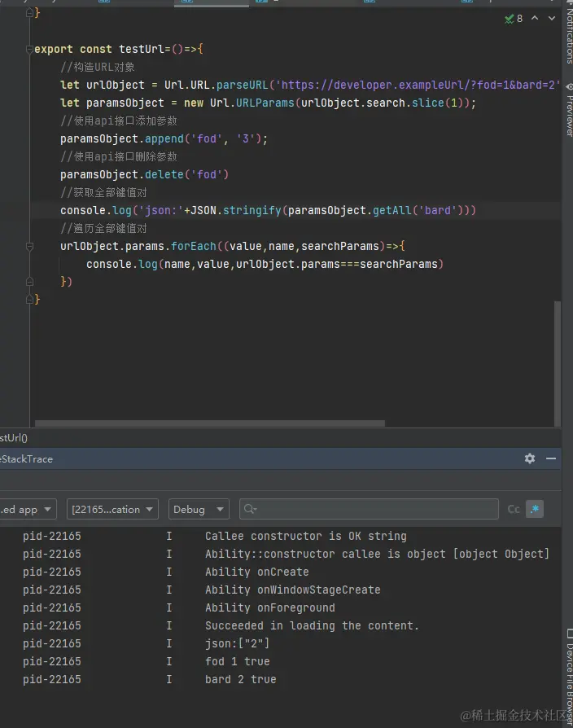Click the stringify method in code
Screen dimensions: 573x728
click(252, 210)
